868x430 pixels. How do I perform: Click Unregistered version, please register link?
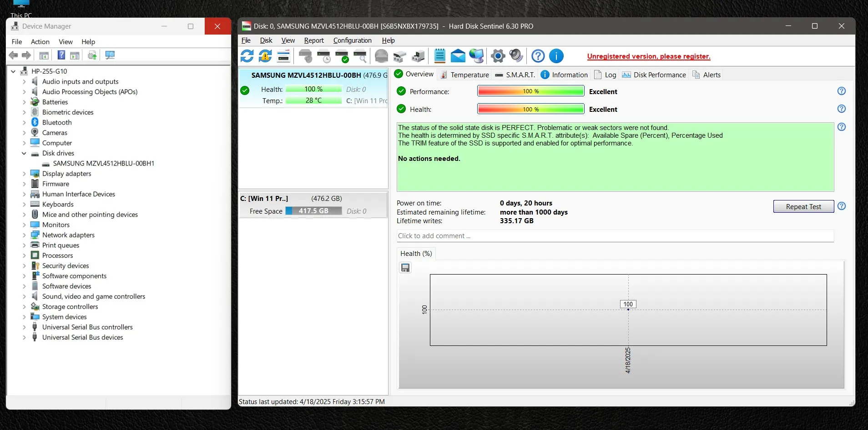tap(649, 56)
